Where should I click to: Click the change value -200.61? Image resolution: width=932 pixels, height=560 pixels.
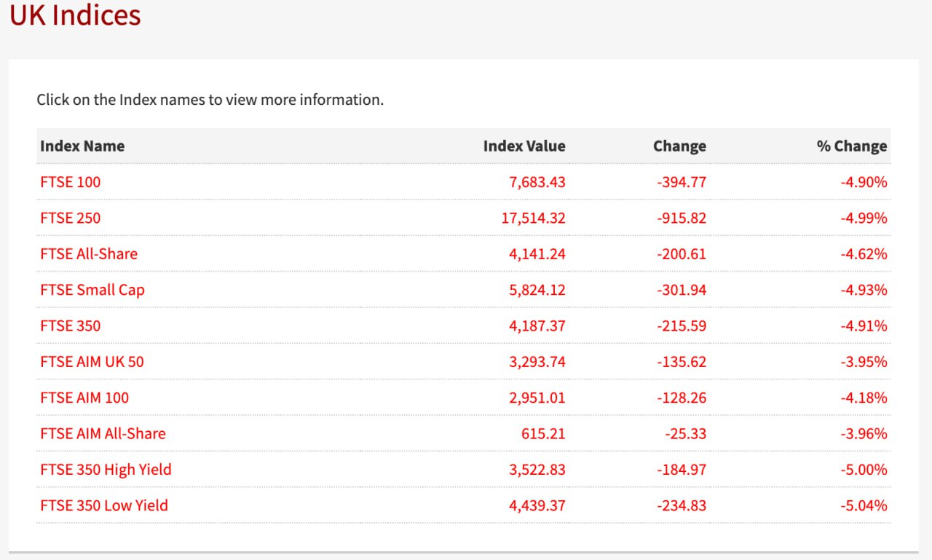pyautogui.click(x=682, y=253)
